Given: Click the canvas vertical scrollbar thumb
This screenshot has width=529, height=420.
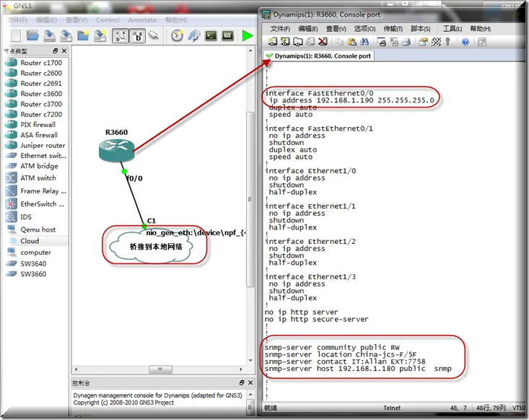Looking at the screenshot, I should pos(250,199).
